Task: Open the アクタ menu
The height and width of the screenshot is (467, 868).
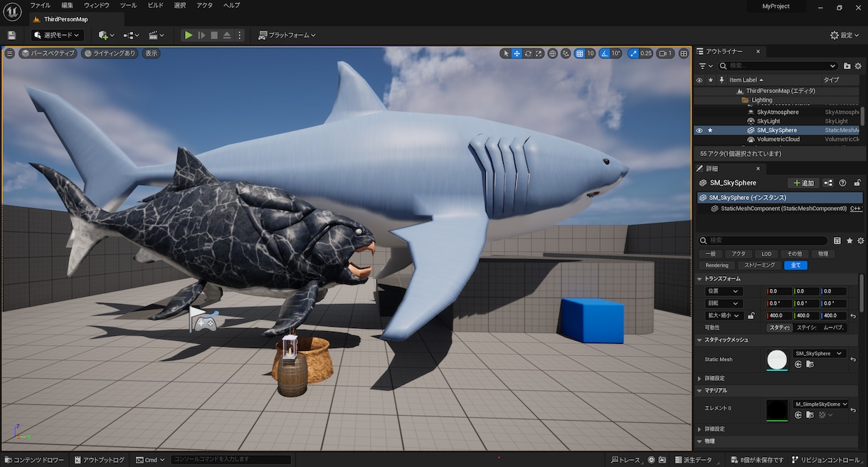Action: [x=204, y=5]
